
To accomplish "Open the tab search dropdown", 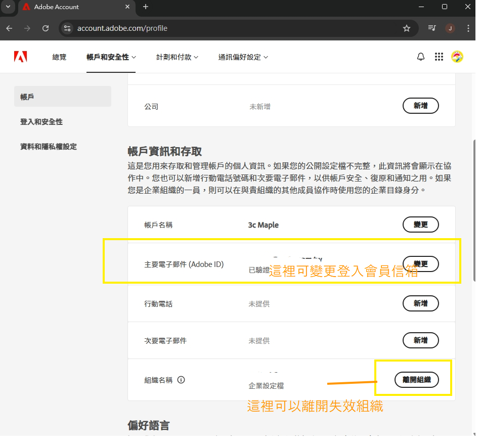I will click(8, 7).
